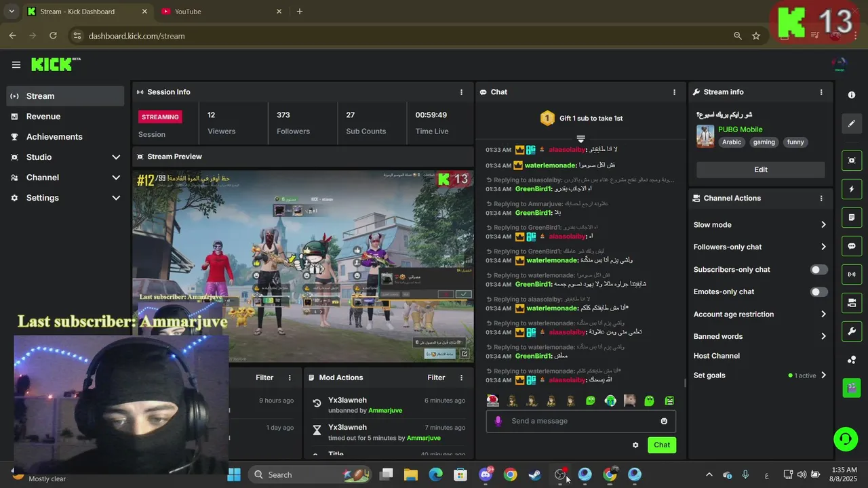
Task: Open Banned words chevron
Action: click(823, 337)
